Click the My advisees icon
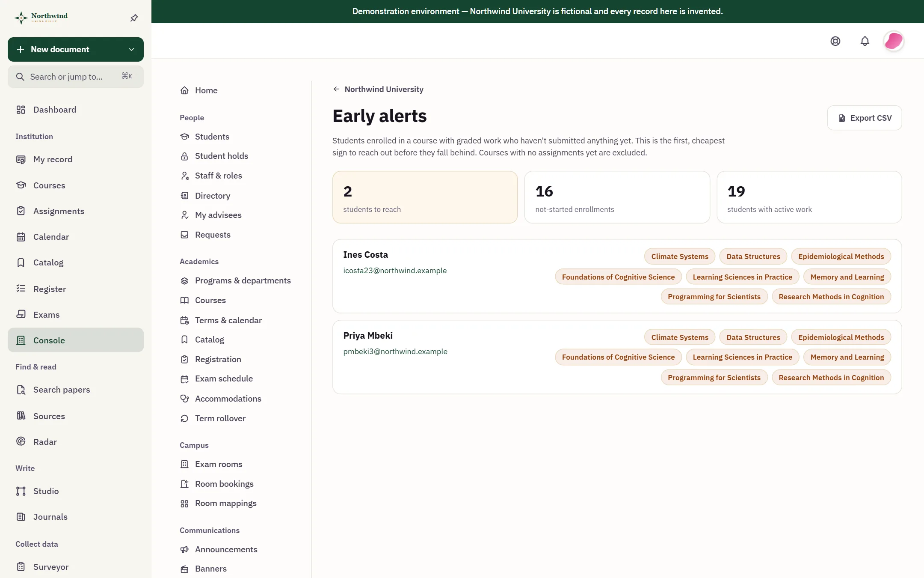Viewport: 924px width, 578px height. pyautogui.click(x=184, y=215)
